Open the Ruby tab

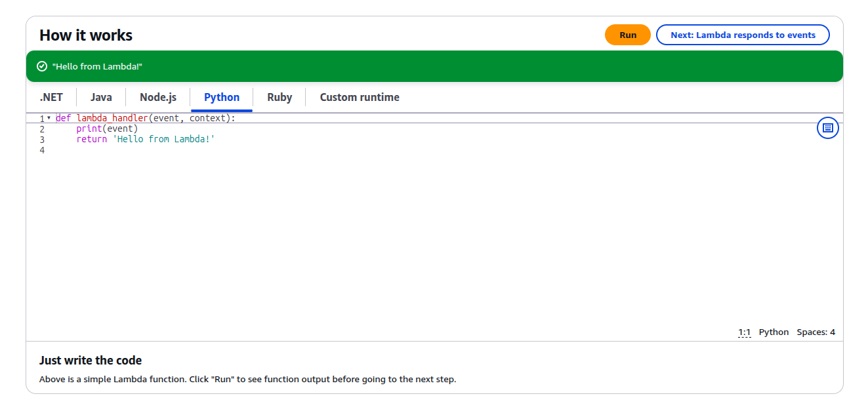[x=279, y=97]
